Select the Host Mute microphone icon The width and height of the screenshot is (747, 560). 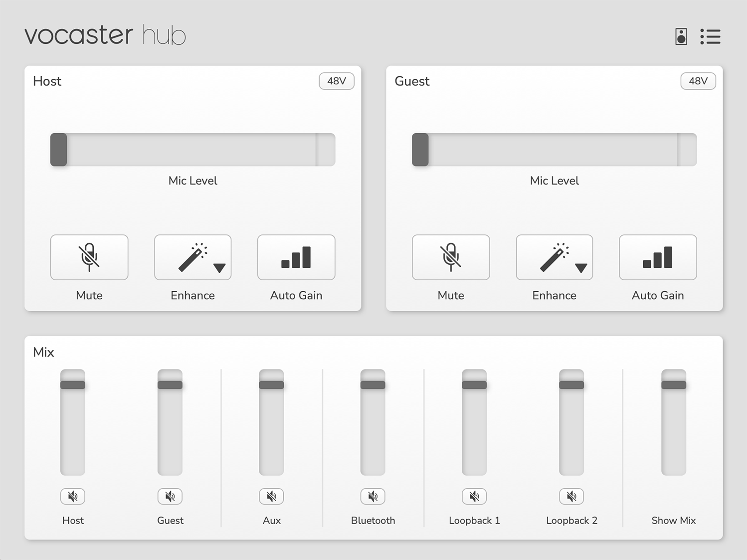point(89,257)
